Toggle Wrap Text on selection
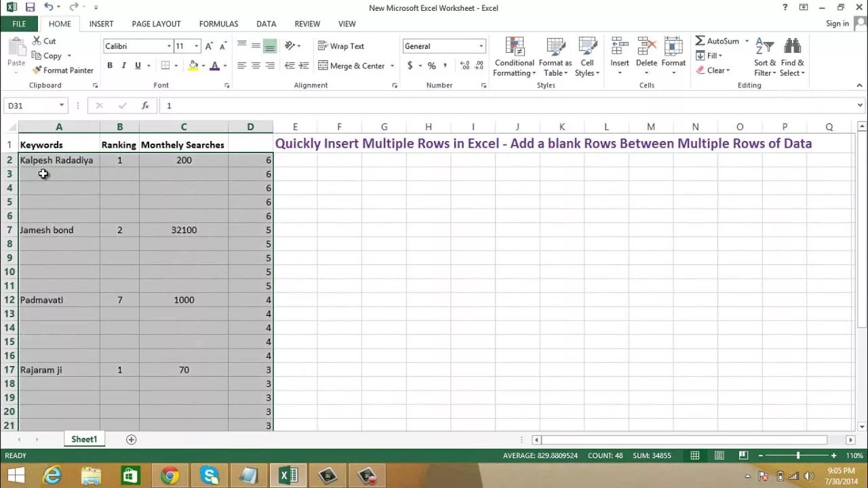The image size is (868, 488). (342, 46)
